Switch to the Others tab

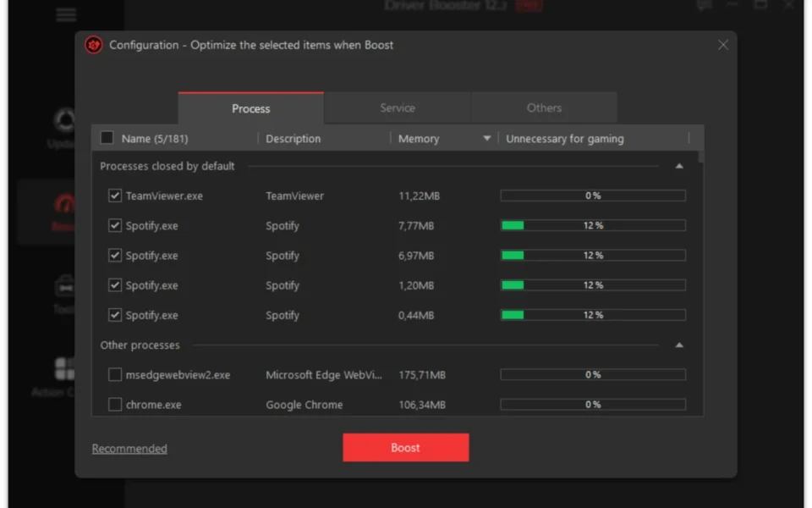544,108
